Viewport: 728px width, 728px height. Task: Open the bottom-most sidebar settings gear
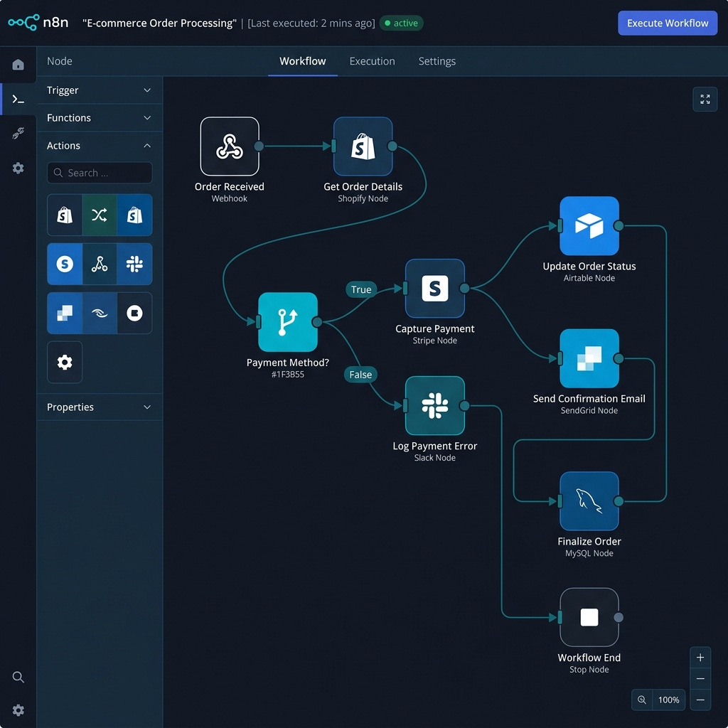pos(18,710)
